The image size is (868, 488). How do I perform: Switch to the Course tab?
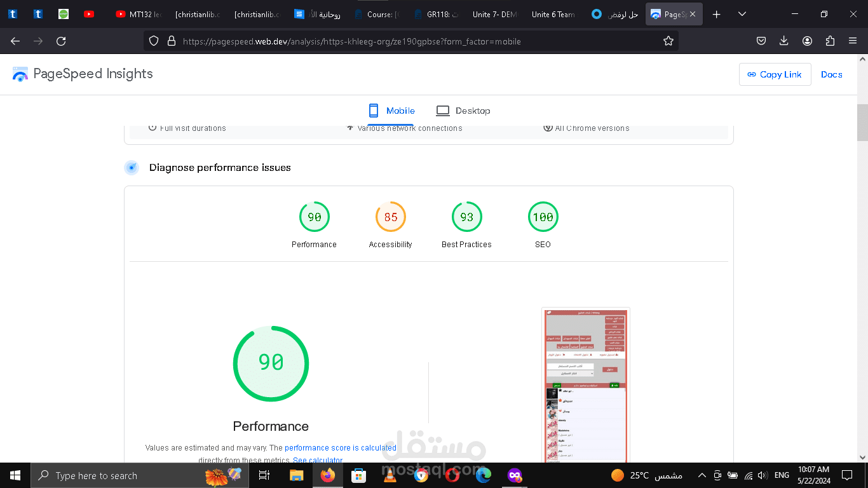click(x=376, y=15)
